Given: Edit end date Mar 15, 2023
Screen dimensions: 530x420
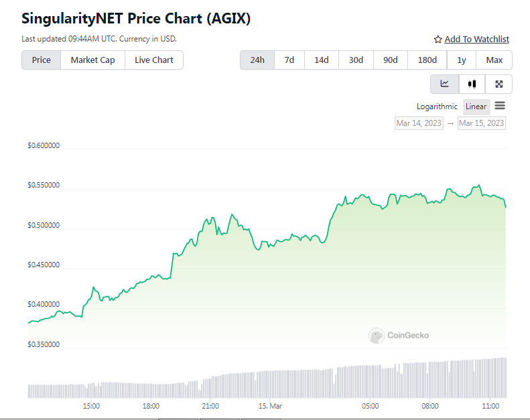Looking at the screenshot, I should pyautogui.click(x=481, y=123).
